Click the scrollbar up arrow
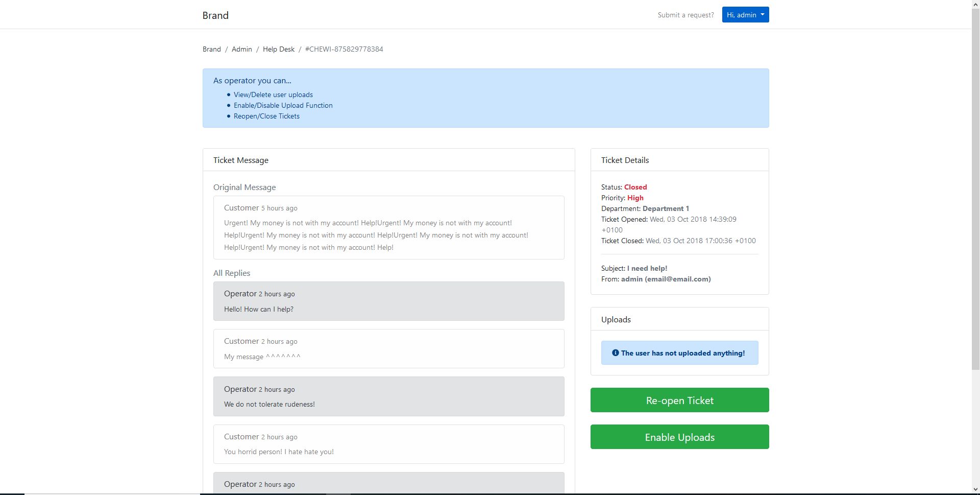The width and height of the screenshot is (980, 495). [975, 4]
